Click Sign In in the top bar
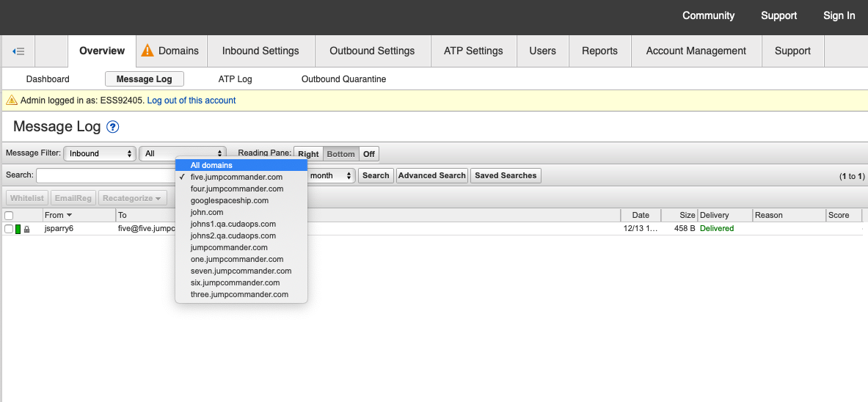 [839, 15]
